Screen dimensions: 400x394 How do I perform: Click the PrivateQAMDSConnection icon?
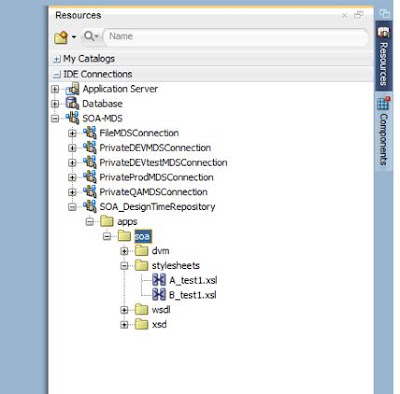tap(90, 192)
